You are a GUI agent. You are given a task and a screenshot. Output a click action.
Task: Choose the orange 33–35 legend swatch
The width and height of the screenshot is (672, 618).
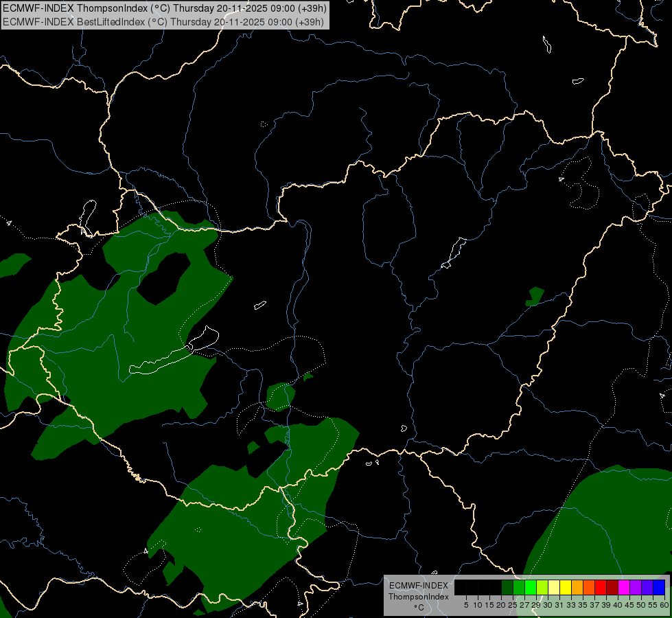point(577,588)
